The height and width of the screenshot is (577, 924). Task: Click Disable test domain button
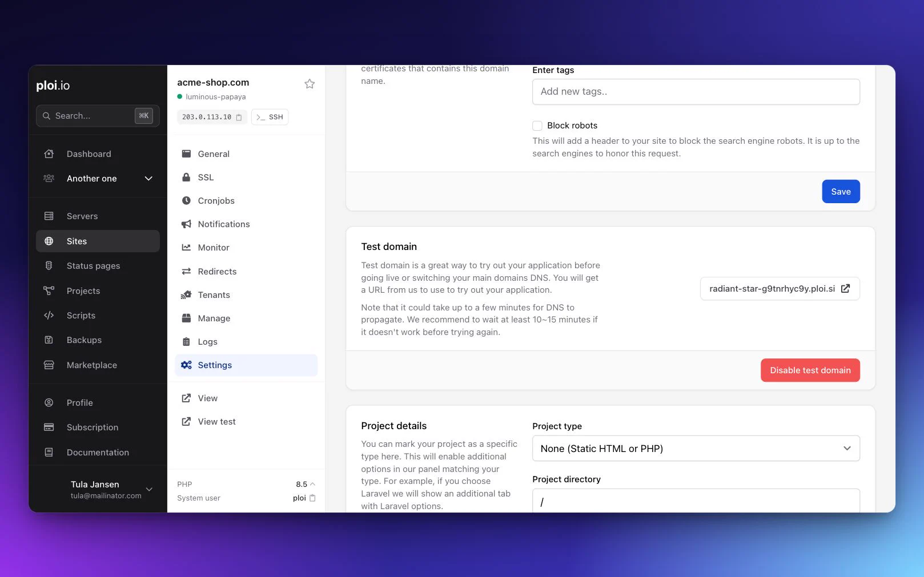click(810, 370)
